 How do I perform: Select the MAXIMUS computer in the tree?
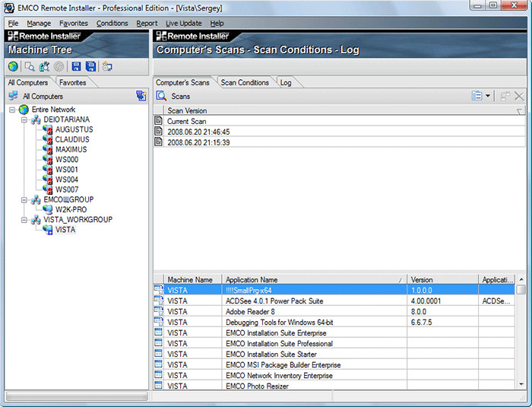click(71, 149)
